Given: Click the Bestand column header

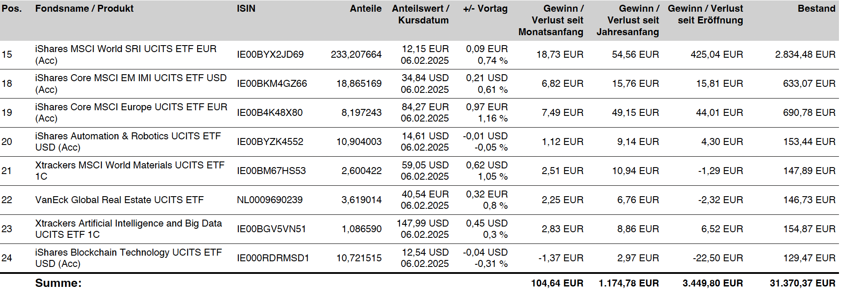Looking at the screenshot, I should [x=816, y=9].
